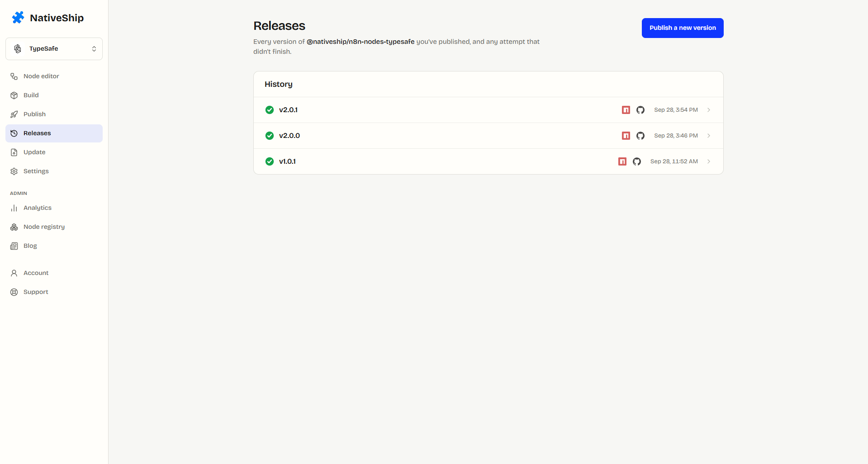868x464 pixels.
Task: Click the Sep 28, 3:54 PM timestamp
Action: [x=676, y=110]
